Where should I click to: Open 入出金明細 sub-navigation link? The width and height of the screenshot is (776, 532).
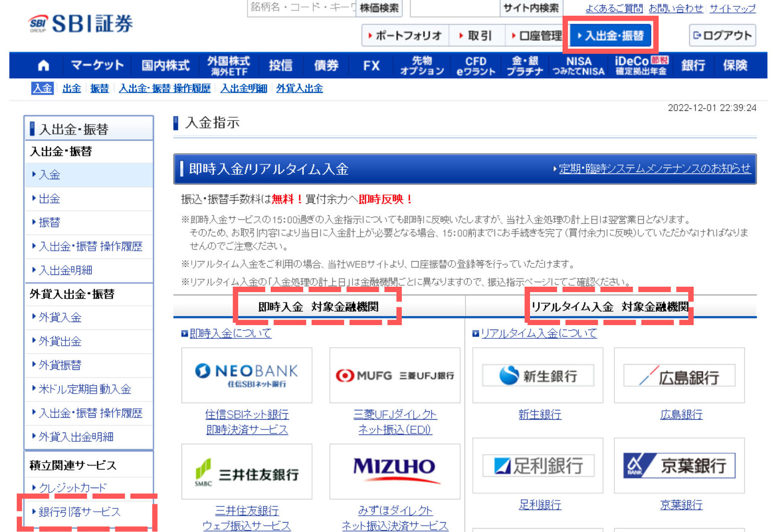(244, 88)
